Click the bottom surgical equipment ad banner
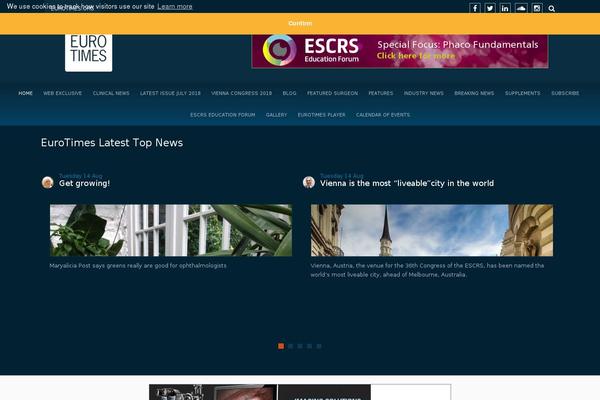Image resolution: width=600 pixels, height=400 pixels. (x=300, y=392)
